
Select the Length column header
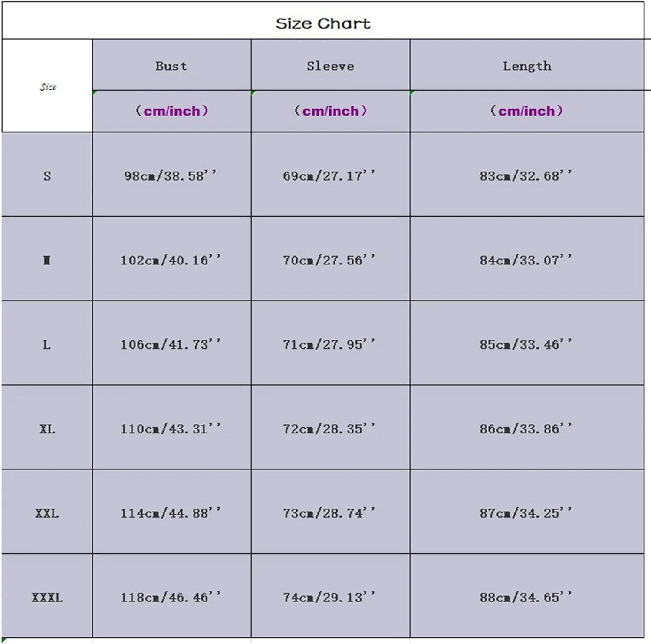[527, 65]
